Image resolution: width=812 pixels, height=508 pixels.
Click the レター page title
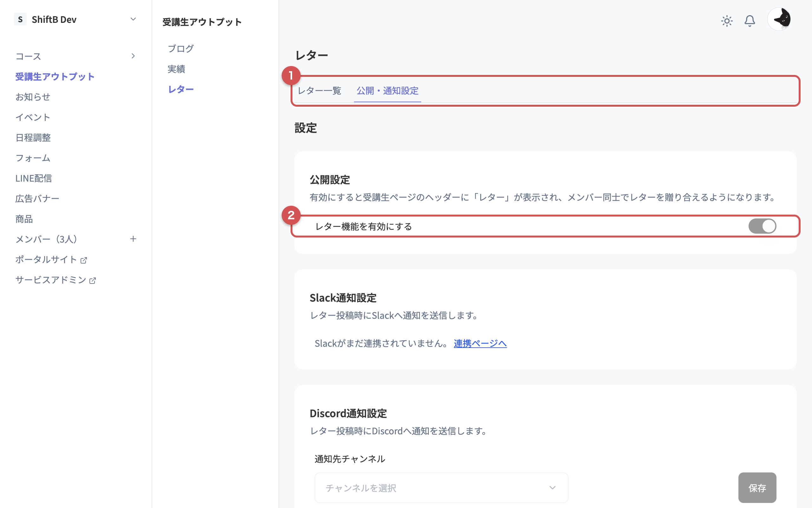pyautogui.click(x=312, y=55)
